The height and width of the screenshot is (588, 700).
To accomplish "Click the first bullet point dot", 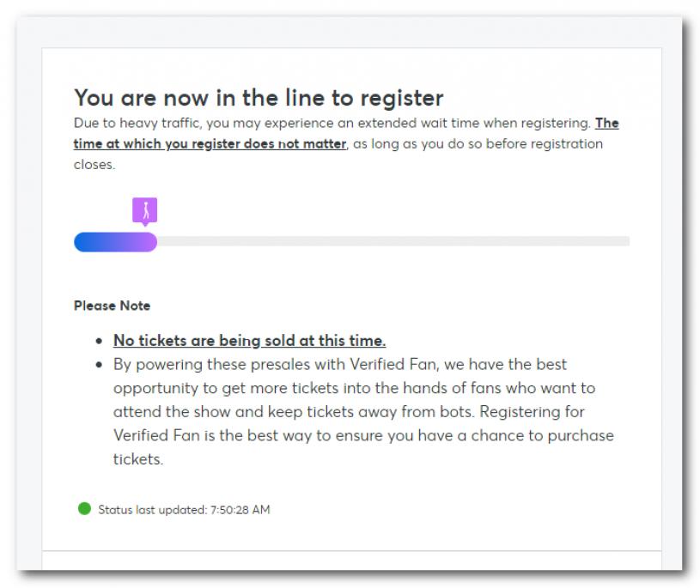I will tap(100, 341).
